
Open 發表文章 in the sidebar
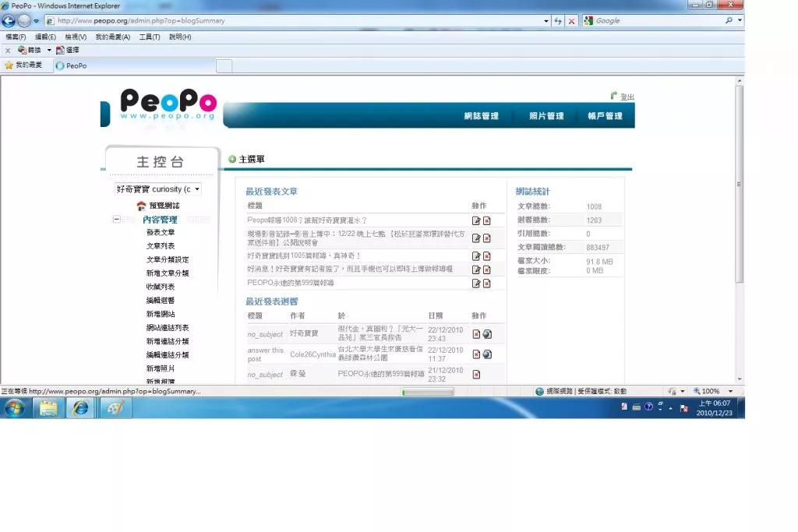tap(161, 232)
